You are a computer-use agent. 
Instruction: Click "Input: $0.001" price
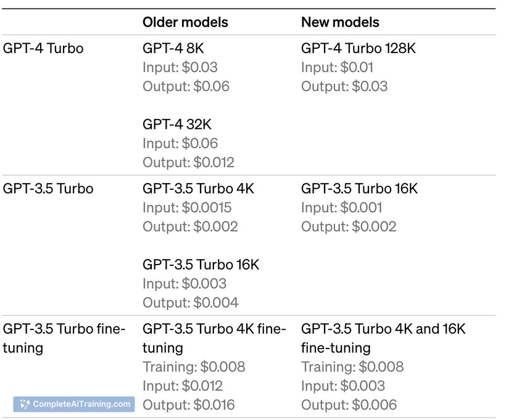[342, 207]
